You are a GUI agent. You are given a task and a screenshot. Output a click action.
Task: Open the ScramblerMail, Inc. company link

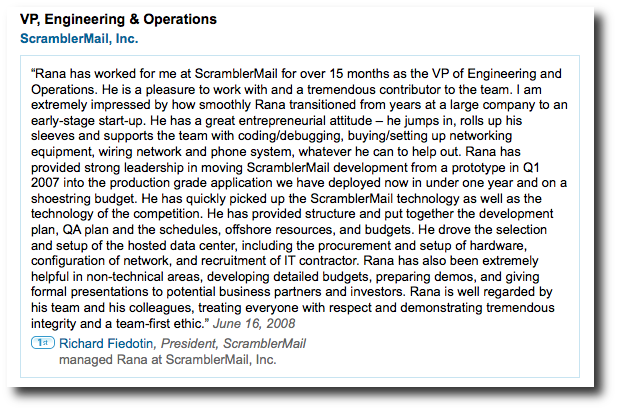79,39
